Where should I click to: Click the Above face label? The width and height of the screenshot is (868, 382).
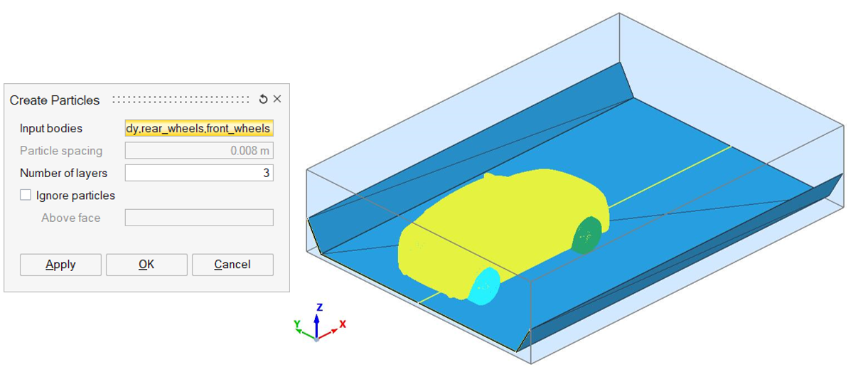(70, 218)
